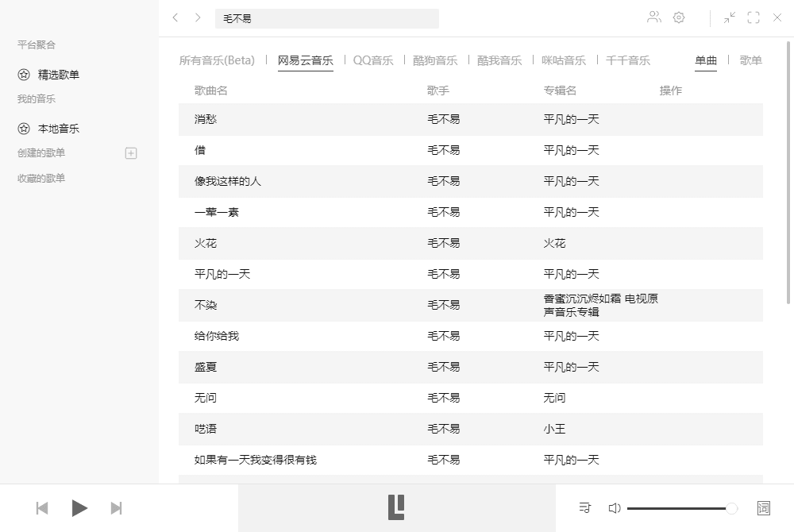
Task: Click the back navigation arrow
Action: click(x=175, y=17)
